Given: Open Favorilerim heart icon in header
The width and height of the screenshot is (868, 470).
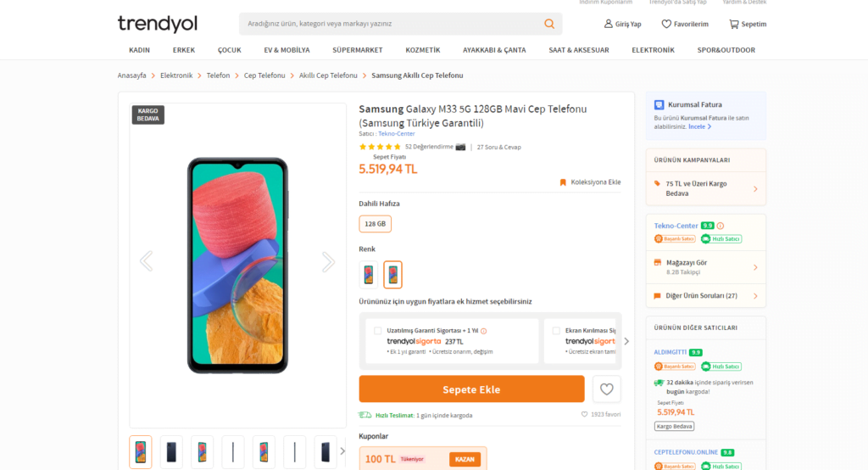Looking at the screenshot, I should click(x=666, y=24).
